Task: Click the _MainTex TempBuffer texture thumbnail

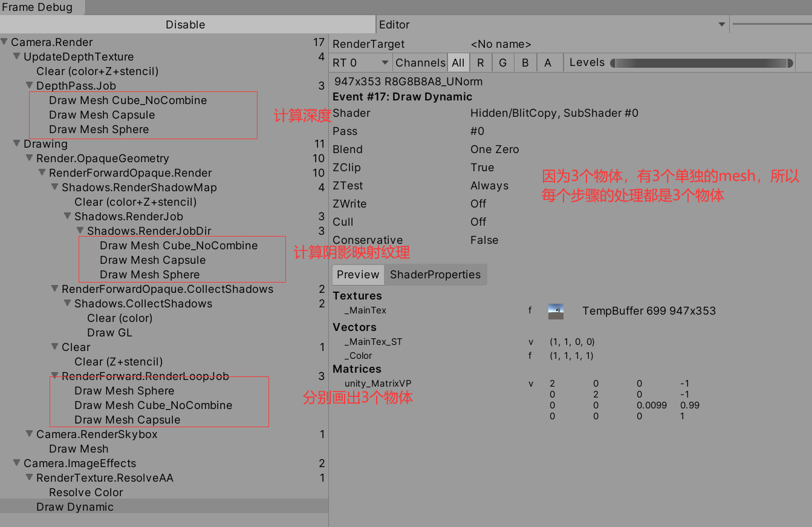Action: pos(556,311)
